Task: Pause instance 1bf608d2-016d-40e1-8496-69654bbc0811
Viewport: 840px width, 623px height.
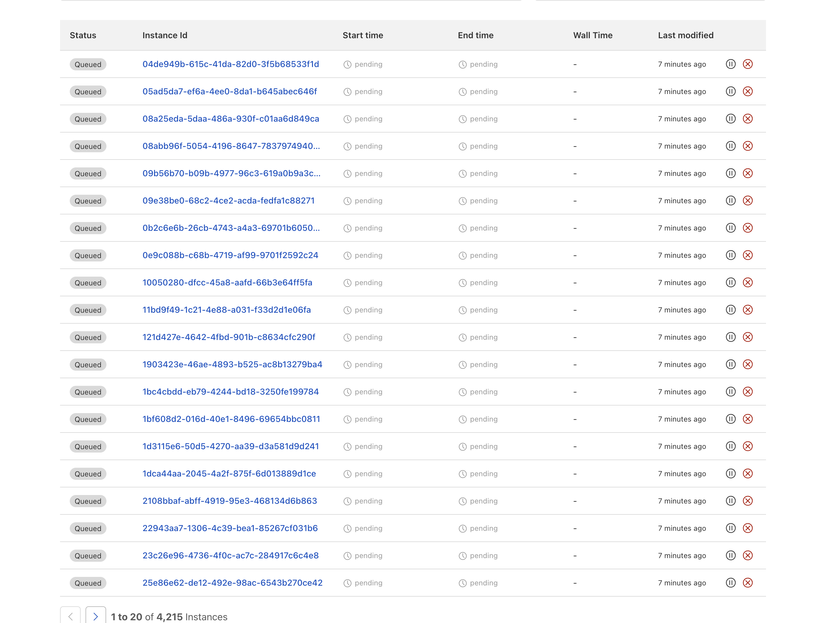Action: point(730,419)
